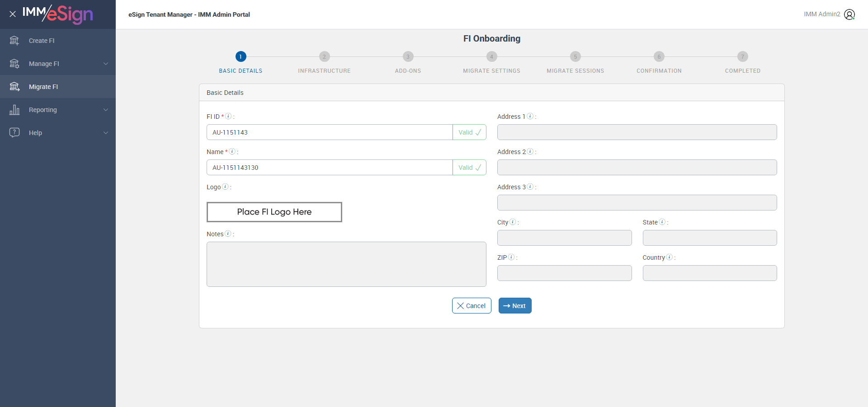Click the bank icon beside Create FI

[x=14, y=41]
